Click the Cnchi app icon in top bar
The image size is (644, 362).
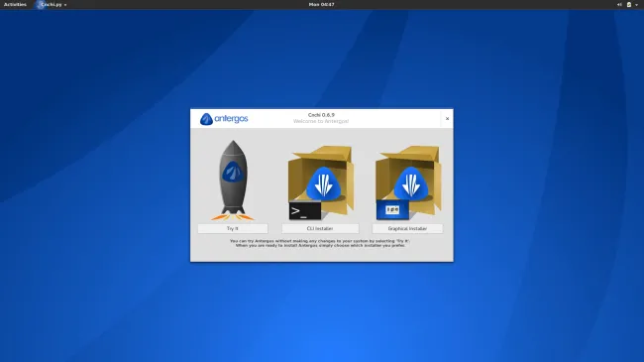[x=40, y=5]
